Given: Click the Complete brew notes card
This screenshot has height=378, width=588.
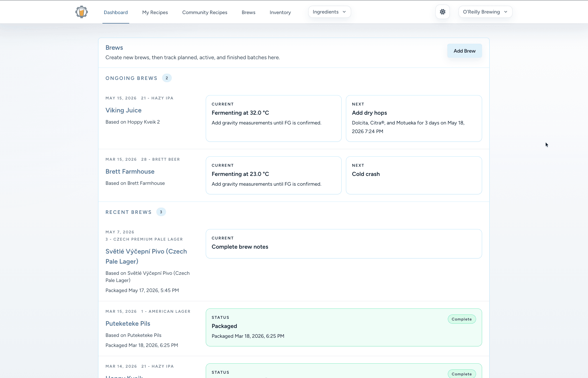Looking at the screenshot, I should [x=344, y=244].
